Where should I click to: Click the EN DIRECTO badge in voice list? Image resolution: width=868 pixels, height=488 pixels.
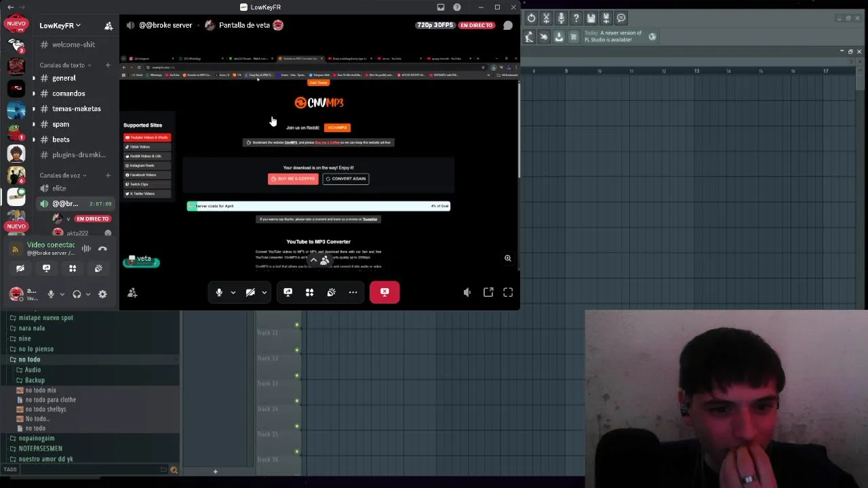(x=92, y=219)
